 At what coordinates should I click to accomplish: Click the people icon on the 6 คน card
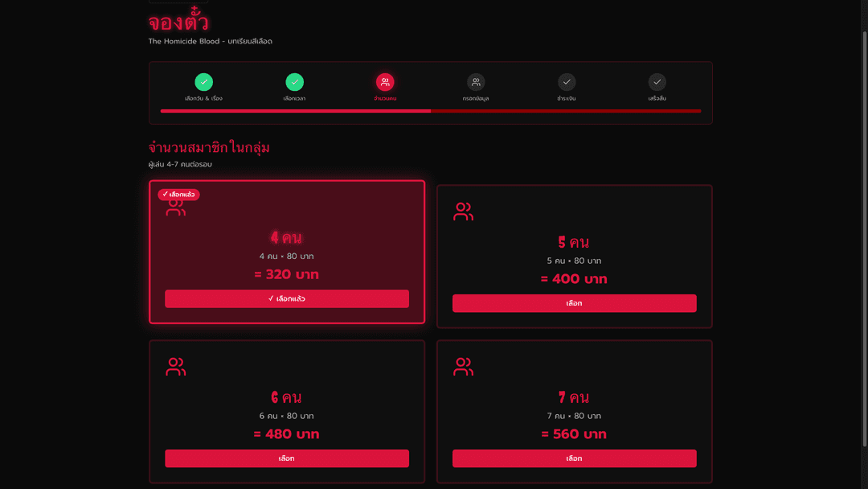point(176,368)
